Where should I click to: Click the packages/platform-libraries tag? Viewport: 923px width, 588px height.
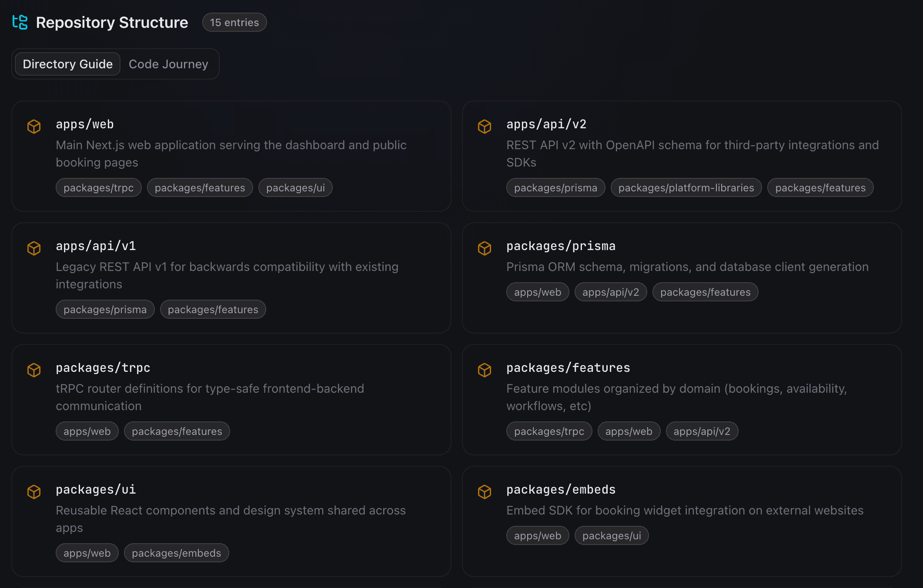click(x=686, y=187)
